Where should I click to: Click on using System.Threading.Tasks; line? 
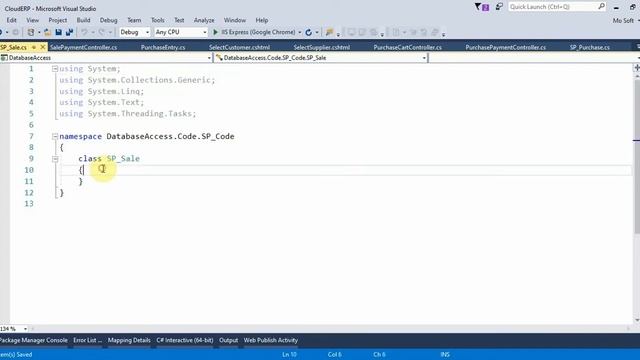tap(128, 114)
